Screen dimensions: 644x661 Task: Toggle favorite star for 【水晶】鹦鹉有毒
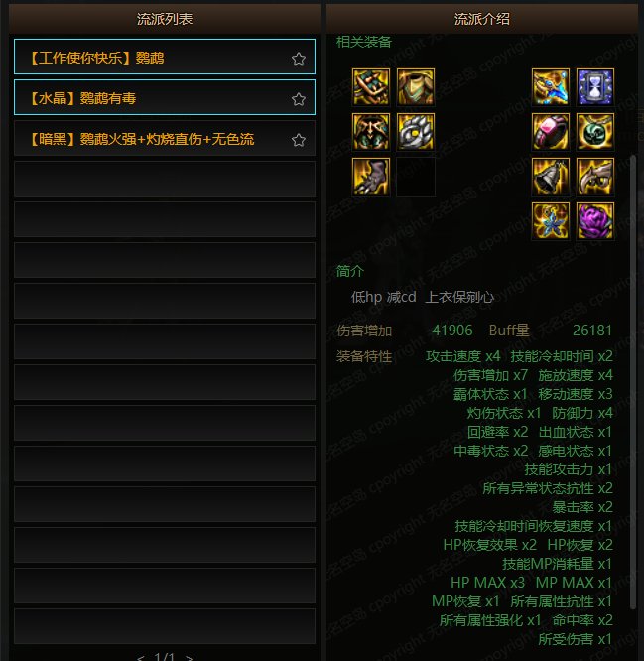299,99
